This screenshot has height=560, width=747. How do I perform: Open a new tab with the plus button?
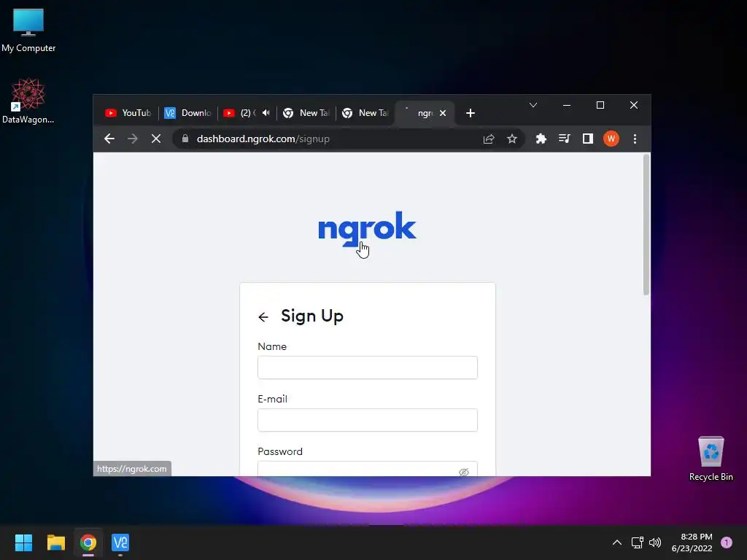coord(471,113)
